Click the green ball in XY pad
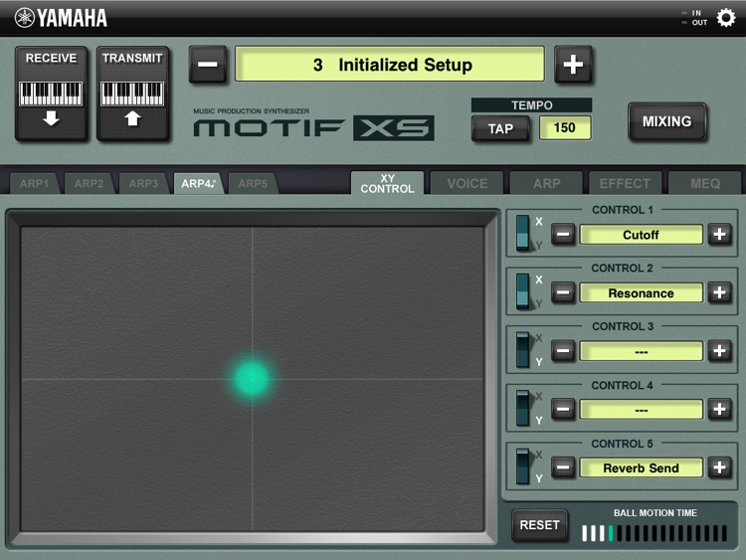746x560 pixels. tap(252, 379)
